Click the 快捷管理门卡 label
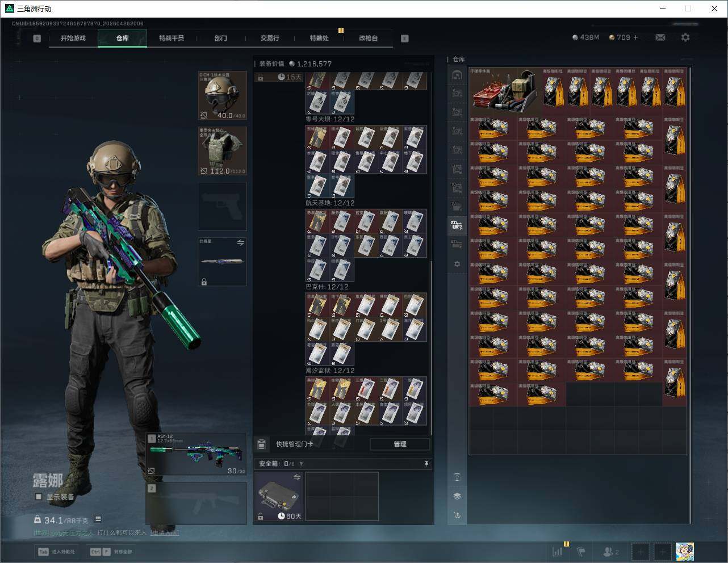Screen dimensions: 728x563 tap(294, 444)
